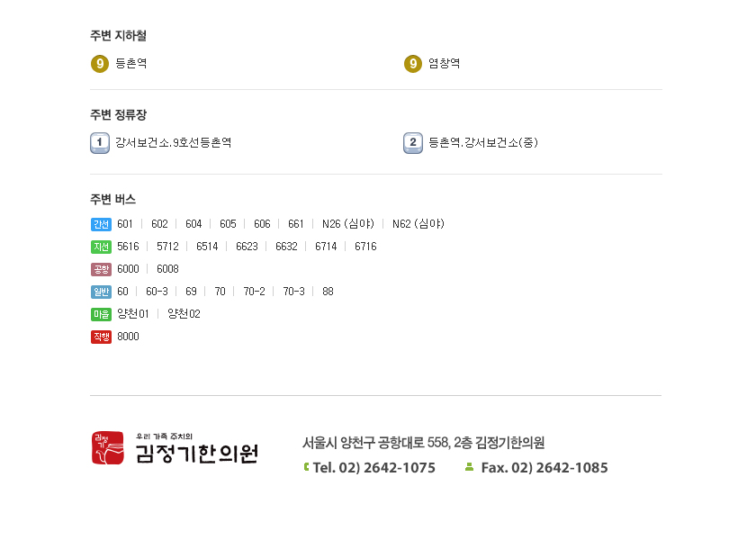Screen dimensions: 756x540
Task: Click the 강서보건소.9호선등촌역 stop name
Action: pyautogui.click(x=173, y=143)
